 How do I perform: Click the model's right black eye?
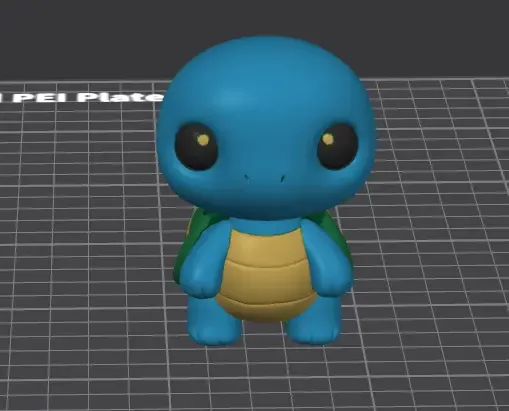pos(337,146)
